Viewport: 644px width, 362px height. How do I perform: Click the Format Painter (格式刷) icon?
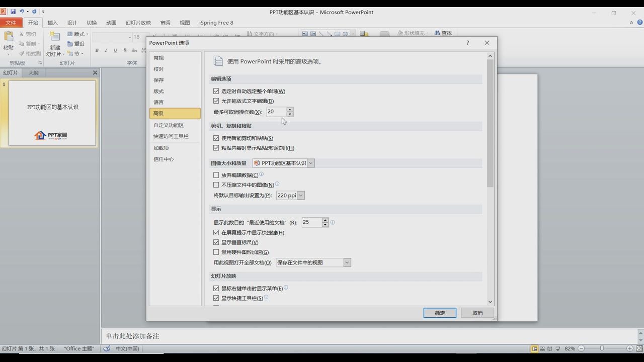[29, 54]
